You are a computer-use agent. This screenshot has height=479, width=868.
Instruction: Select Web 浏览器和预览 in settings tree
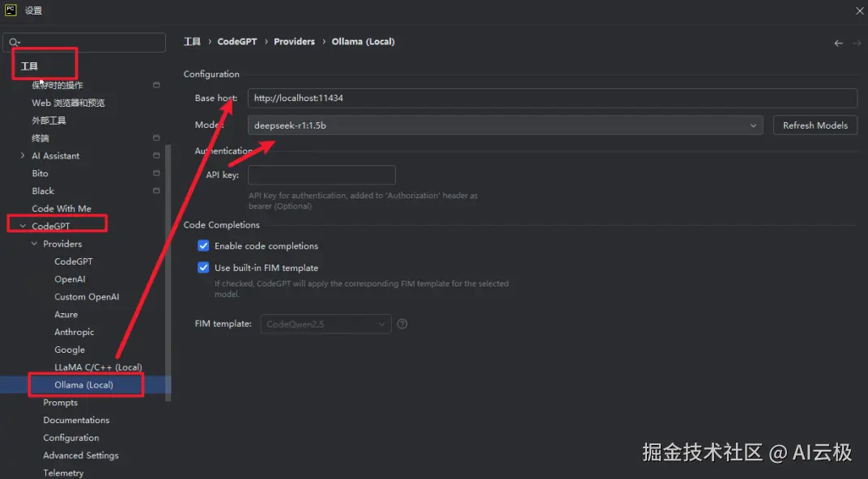point(68,102)
